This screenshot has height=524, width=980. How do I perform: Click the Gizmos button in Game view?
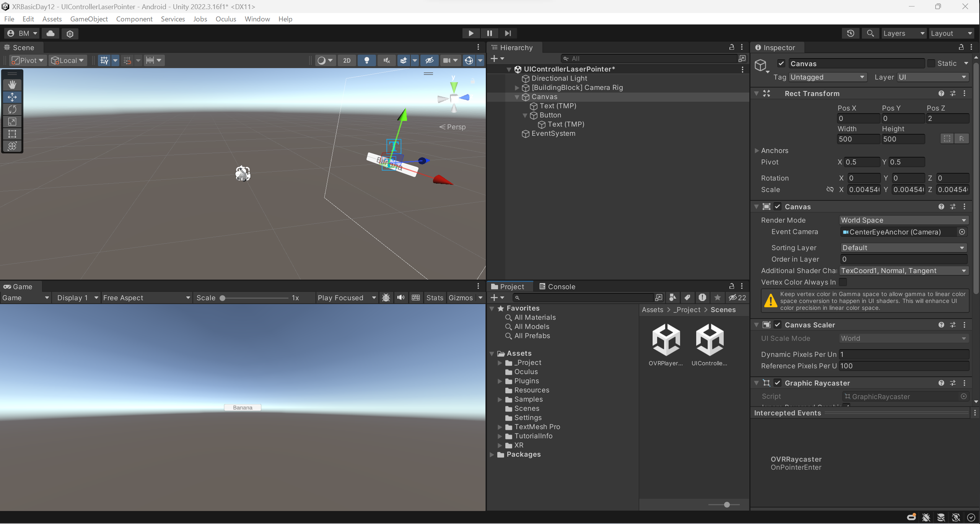[x=461, y=298]
